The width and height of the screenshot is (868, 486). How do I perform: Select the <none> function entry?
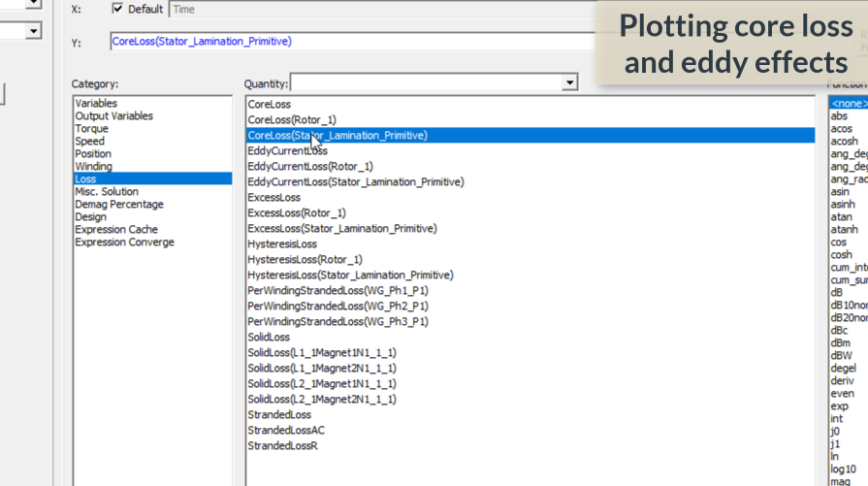[x=848, y=103]
